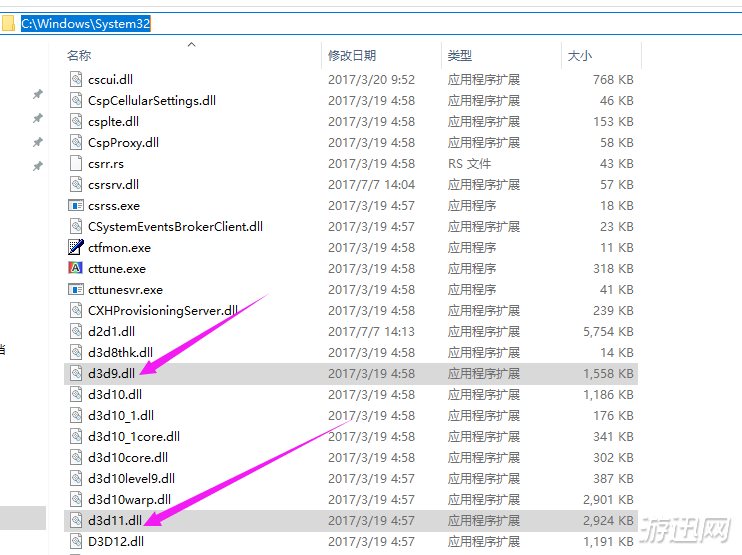The width and height of the screenshot is (742, 555).
Task: Select the CXHProvisioningServer.dll file icon
Action: pyautogui.click(x=76, y=310)
